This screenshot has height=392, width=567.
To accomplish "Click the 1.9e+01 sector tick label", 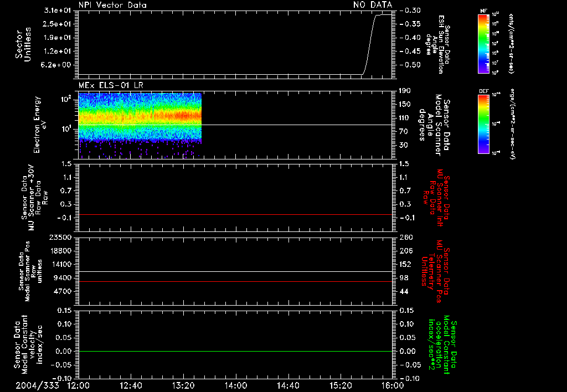I will [58, 38].
